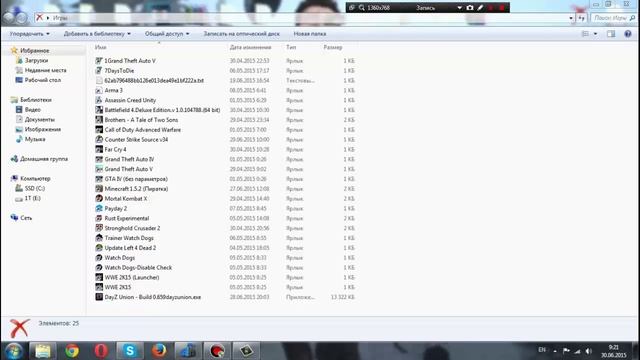Open Skype from the taskbar
The height and width of the screenshot is (360, 640).
coord(130,351)
